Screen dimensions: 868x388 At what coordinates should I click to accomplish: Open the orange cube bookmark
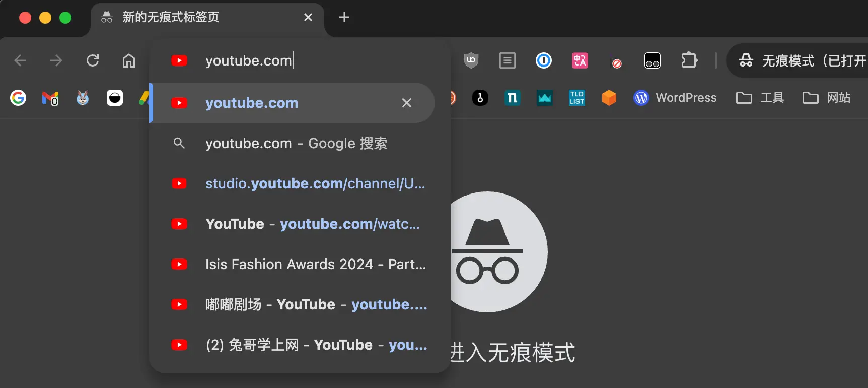pos(609,98)
